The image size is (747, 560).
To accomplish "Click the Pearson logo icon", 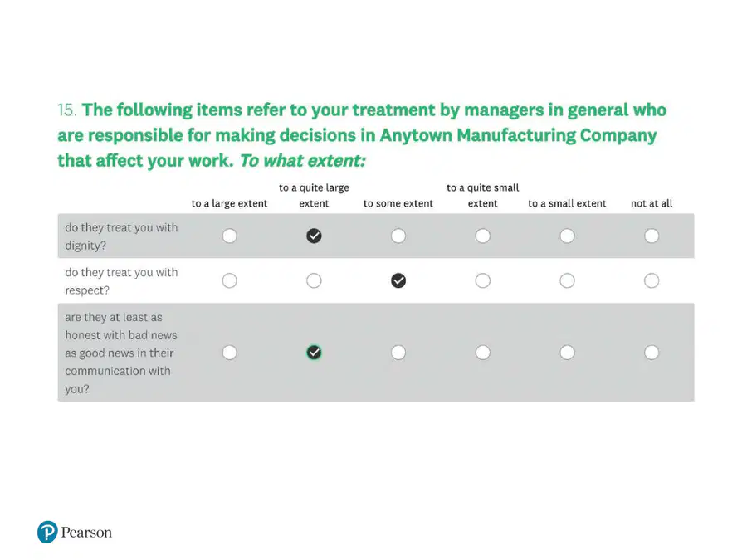I will coord(47,532).
